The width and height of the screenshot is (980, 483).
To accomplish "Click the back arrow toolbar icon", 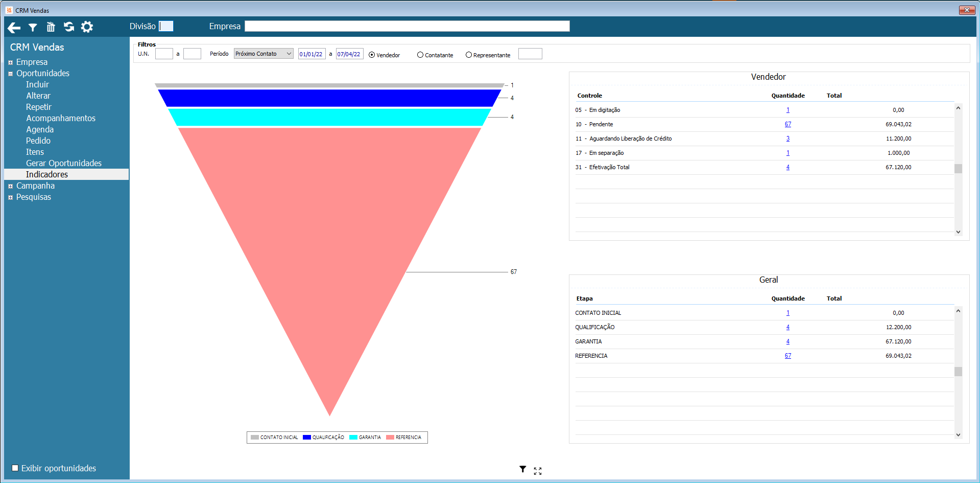I will [x=14, y=27].
